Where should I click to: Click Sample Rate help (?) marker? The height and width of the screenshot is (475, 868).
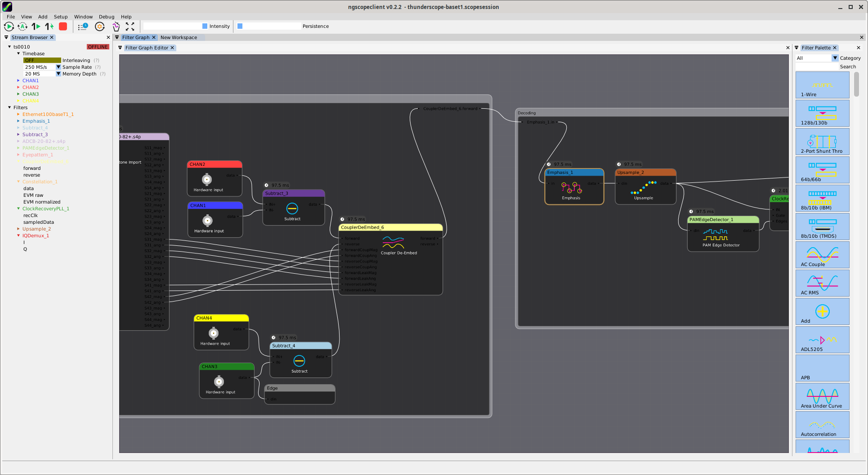pyautogui.click(x=98, y=67)
